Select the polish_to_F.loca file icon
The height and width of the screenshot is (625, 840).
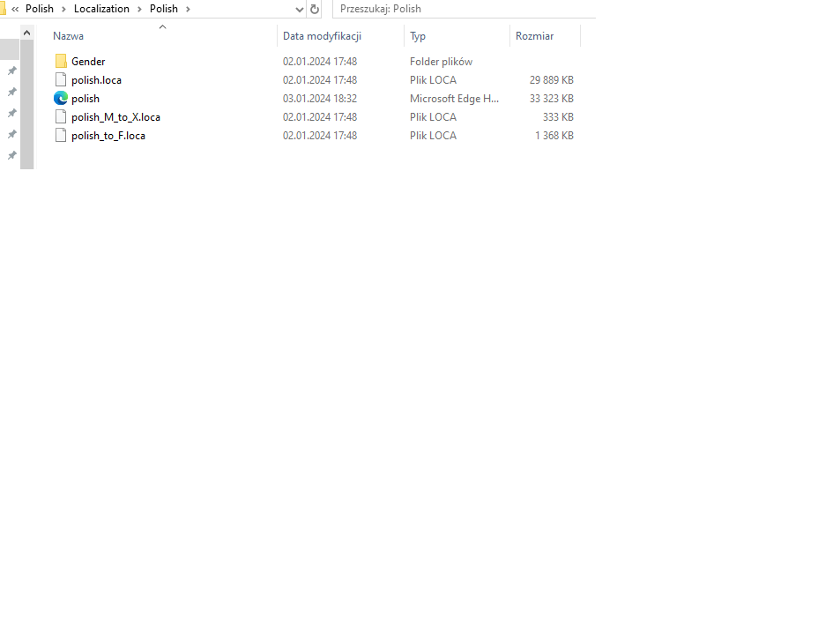click(x=61, y=136)
